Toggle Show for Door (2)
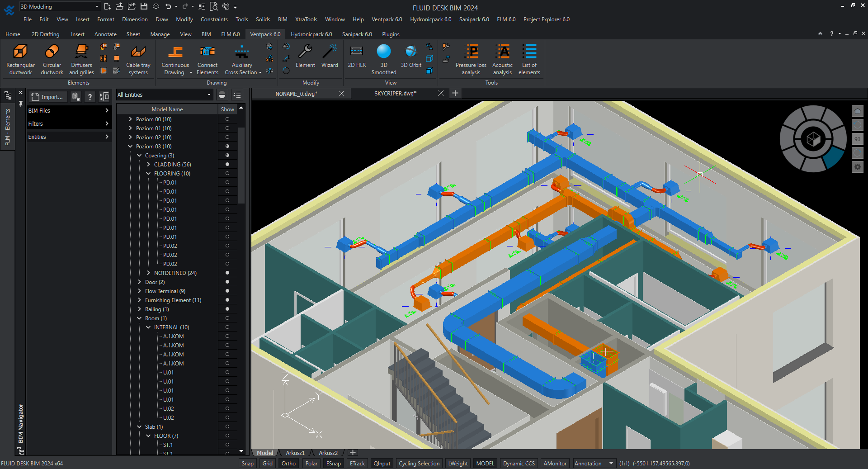 227,282
